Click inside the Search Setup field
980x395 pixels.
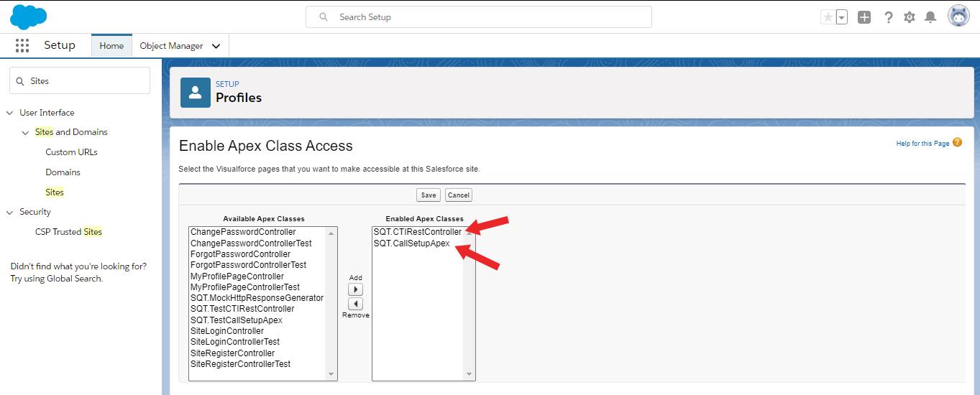click(479, 17)
